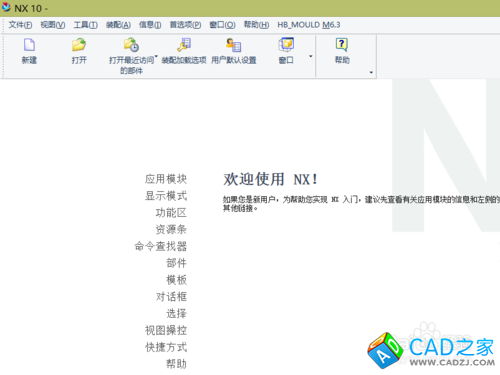Viewport: 500px width, 375px height.
Task: Click the welcome heading 欢迎使用 NX!
Action: [x=270, y=179]
